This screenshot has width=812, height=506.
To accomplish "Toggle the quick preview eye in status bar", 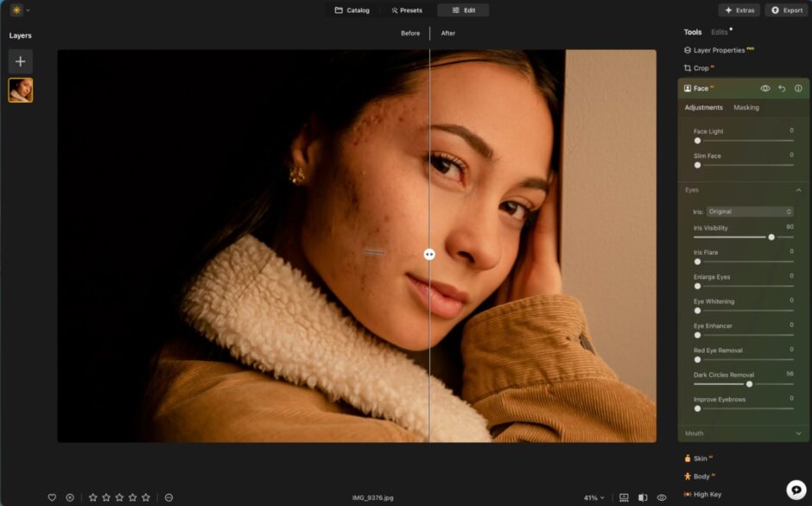I will coord(661,497).
